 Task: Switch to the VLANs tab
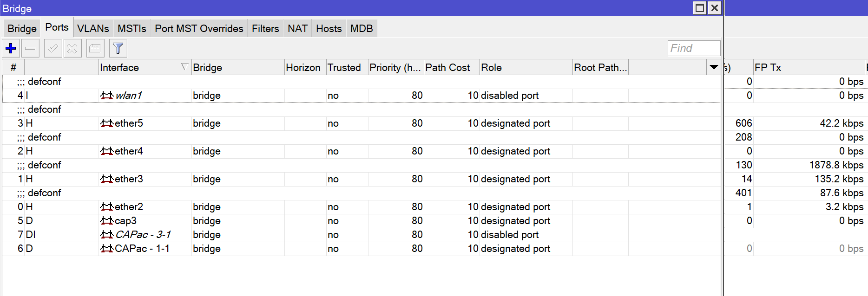click(x=93, y=28)
